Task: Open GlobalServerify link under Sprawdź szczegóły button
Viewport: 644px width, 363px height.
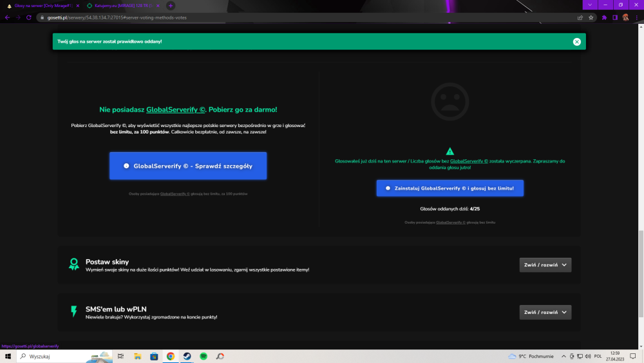Action: (175, 193)
